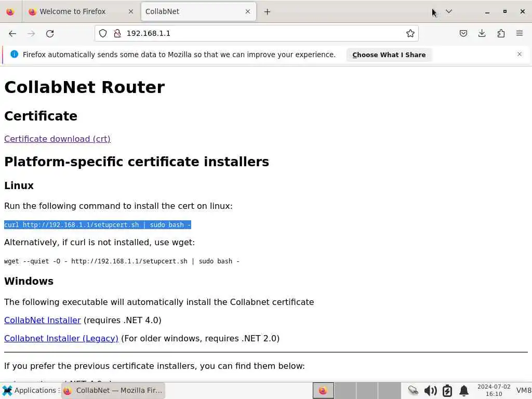Viewport: 532px width, 399px height.
Task: Click the Choose What I Share button
Action: coord(389,55)
